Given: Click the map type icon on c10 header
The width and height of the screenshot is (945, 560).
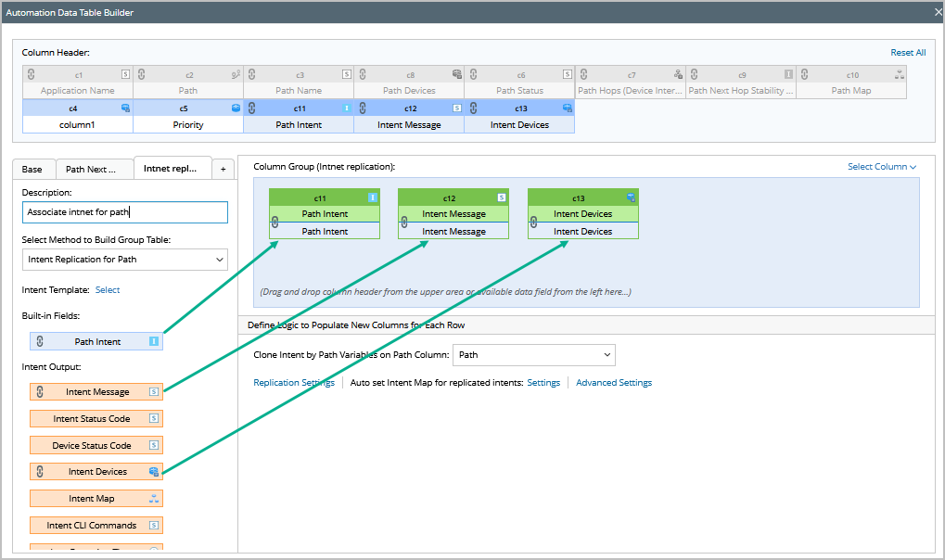Looking at the screenshot, I should [900, 74].
